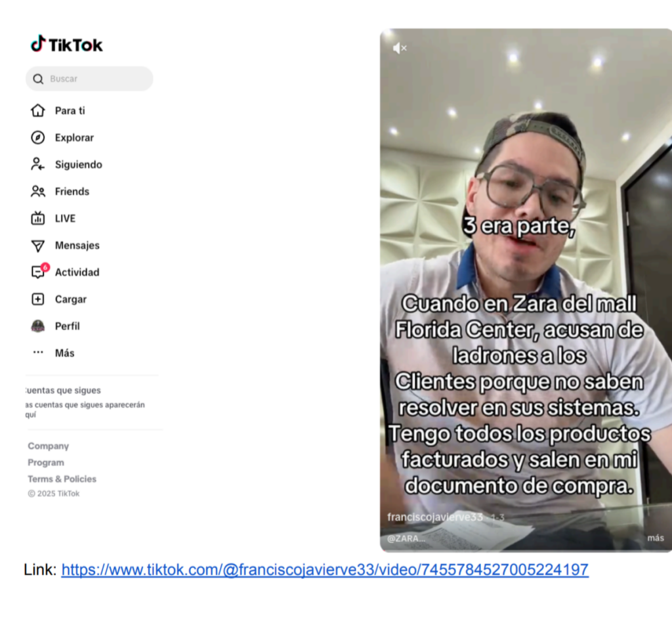Expand video caption with 'más'
Viewport: 672px width, 627px height.
(655, 538)
